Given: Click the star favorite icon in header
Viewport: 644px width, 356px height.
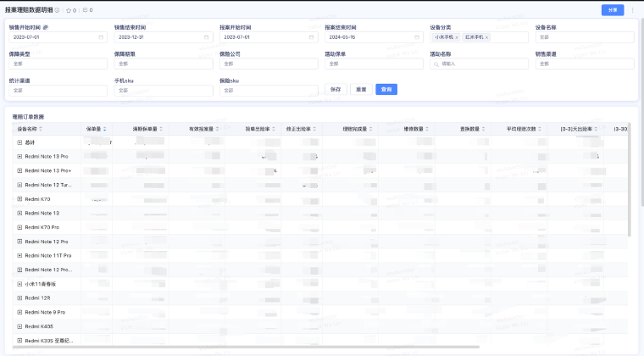Looking at the screenshot, I should click(x=68, y=10).
